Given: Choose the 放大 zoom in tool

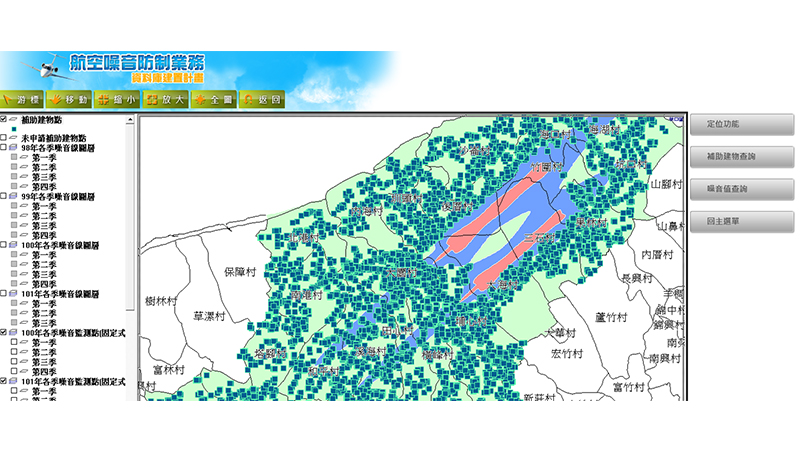Looking at the screenshot, I should click(166, 99).
